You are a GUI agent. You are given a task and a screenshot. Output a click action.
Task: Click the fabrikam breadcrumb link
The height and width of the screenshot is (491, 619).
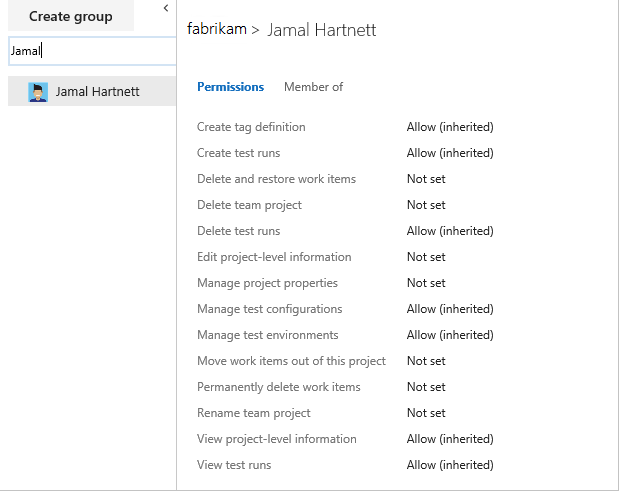(x=216, y=29)
